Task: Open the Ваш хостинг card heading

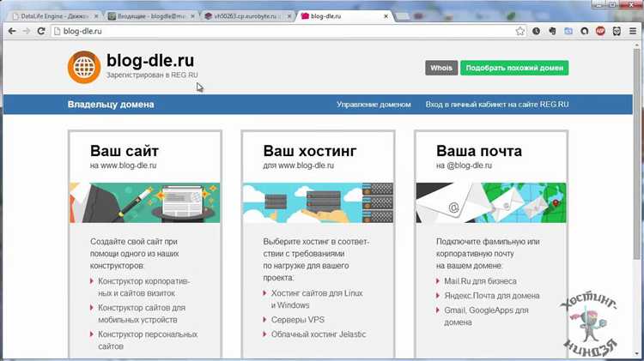Action: tap(310, 151)
